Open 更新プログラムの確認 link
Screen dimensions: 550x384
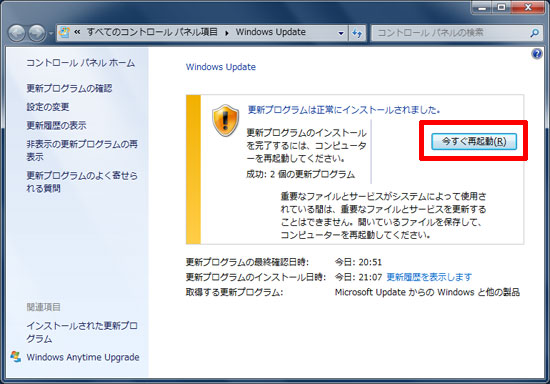click(x=69, y=88)
